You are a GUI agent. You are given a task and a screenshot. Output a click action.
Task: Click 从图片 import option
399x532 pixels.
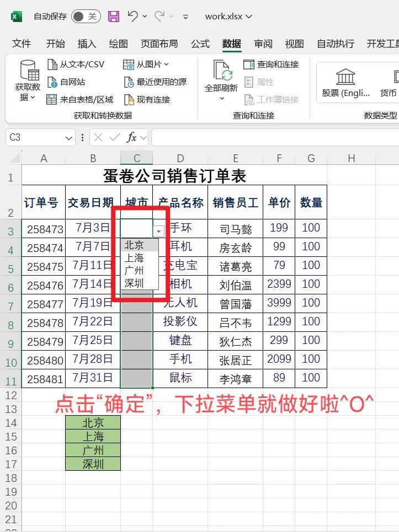[146, 64]
